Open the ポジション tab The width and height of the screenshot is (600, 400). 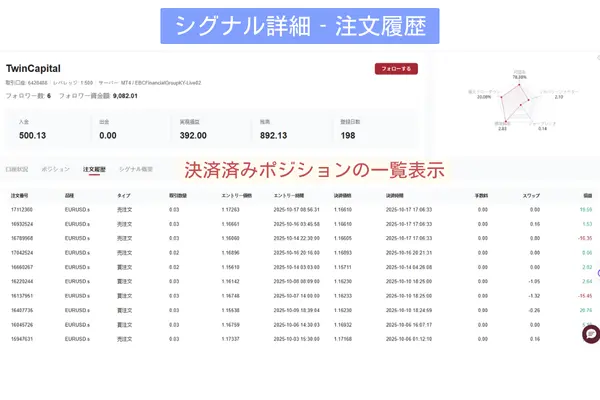58,170
